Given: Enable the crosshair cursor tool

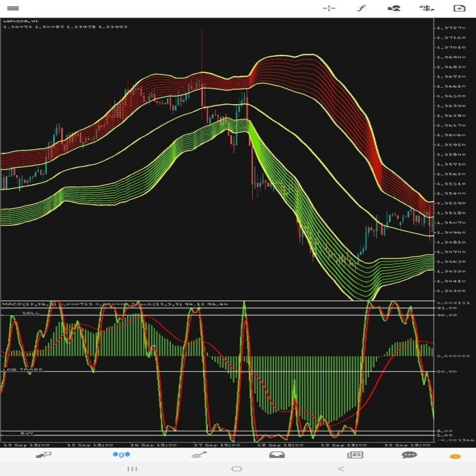Looking at the screenshot, I should point(329,8).
